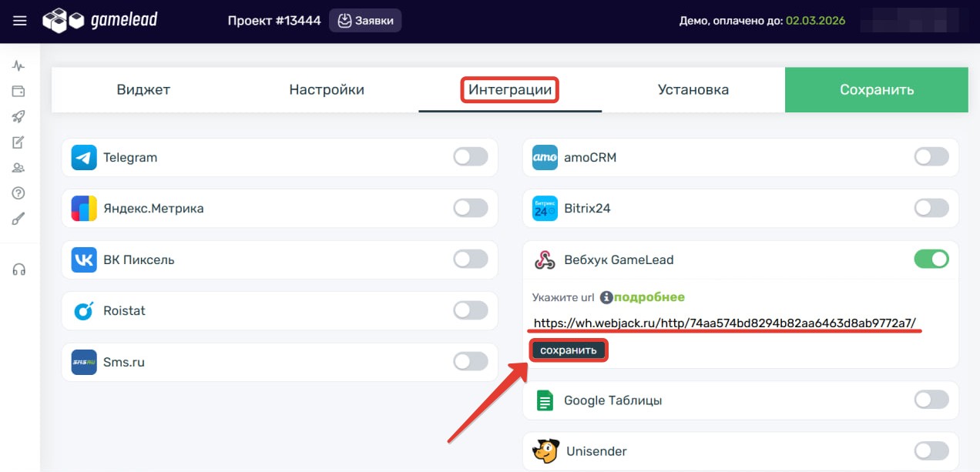The width and height of the screenshot is (980, 472).
Task: Enable the Яндекс.Метрика toggle
Action: click(471, 208)
